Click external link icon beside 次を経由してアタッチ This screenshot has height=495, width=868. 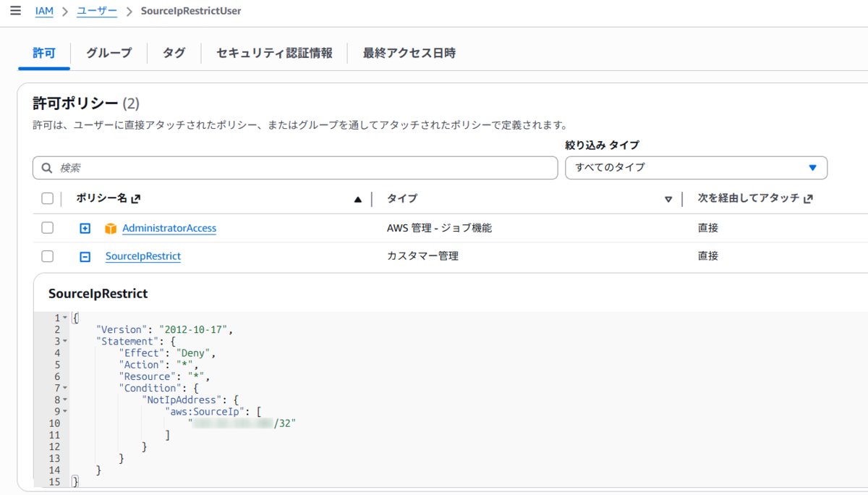pos(808,198)
